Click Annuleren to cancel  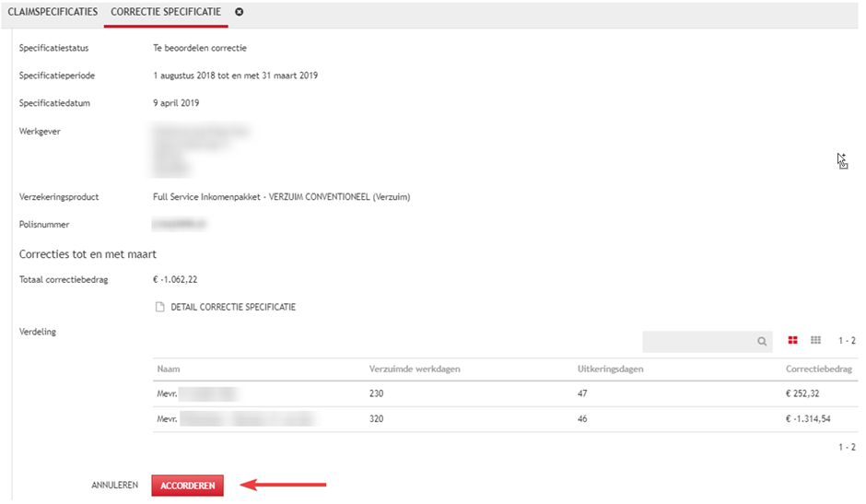click(x=115, y=485)
